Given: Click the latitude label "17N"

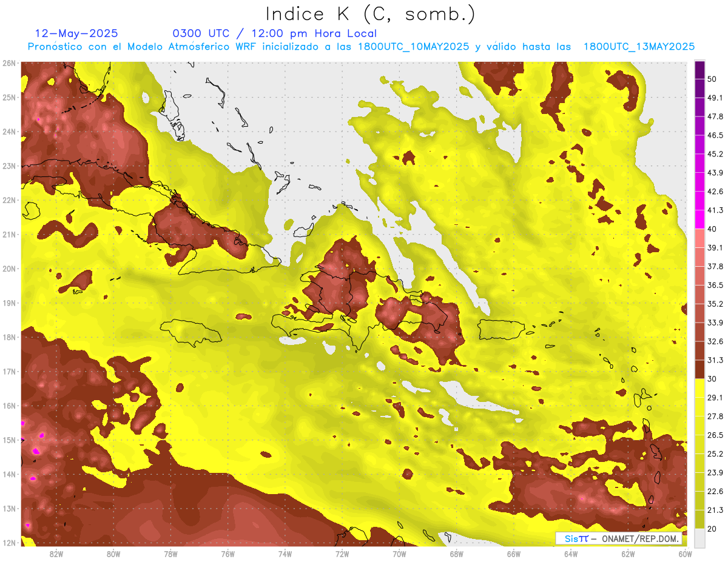Looking at the screenshot, I should (x=9, y=371).
